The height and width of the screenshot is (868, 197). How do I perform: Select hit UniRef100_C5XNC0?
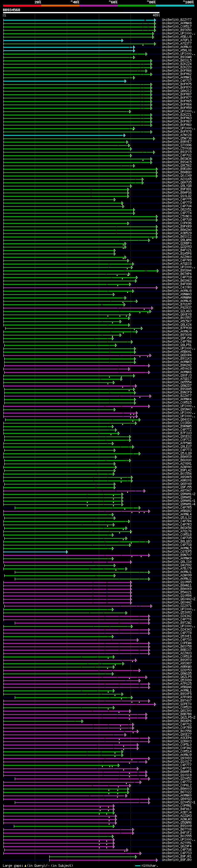177,216
